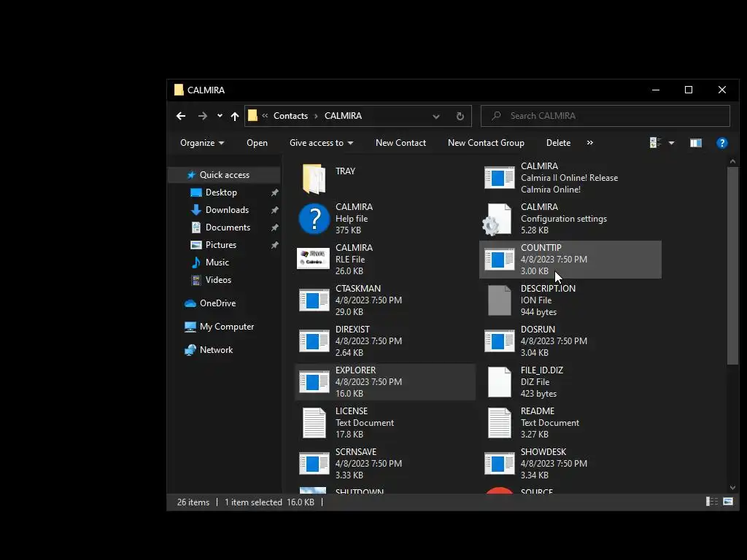Click the SHUTDOWN file name
The width and height of the screenshot is (747, 560).
[x=359, y=491]
